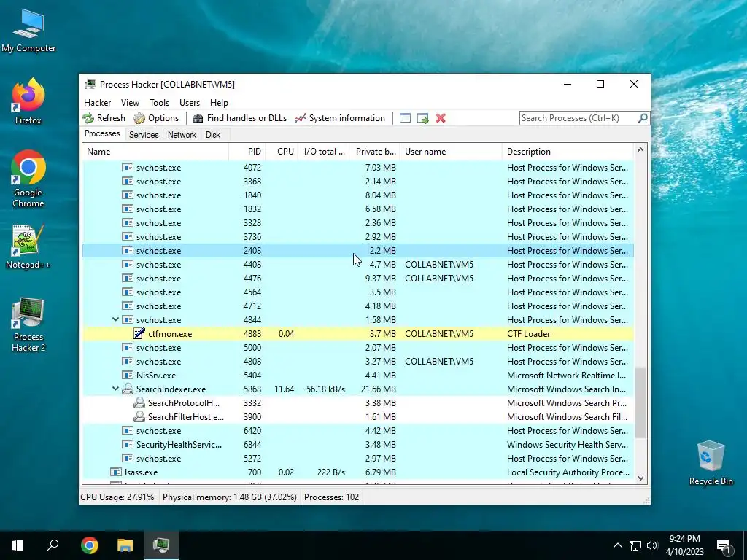
Task: Select the ctfmon.exe process row
Action: click(x=357, y=333)
